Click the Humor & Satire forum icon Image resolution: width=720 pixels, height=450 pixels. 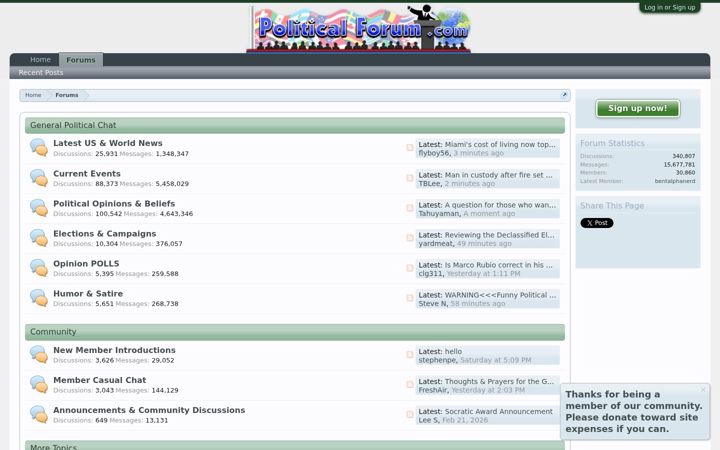click(x=39, y=298)
